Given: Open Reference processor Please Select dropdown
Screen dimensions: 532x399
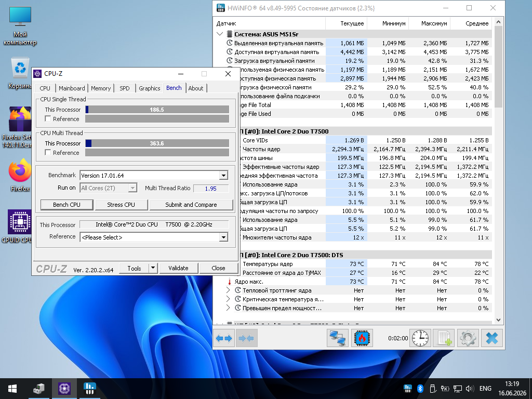Looking at the screenshot, I should [223, 237].
